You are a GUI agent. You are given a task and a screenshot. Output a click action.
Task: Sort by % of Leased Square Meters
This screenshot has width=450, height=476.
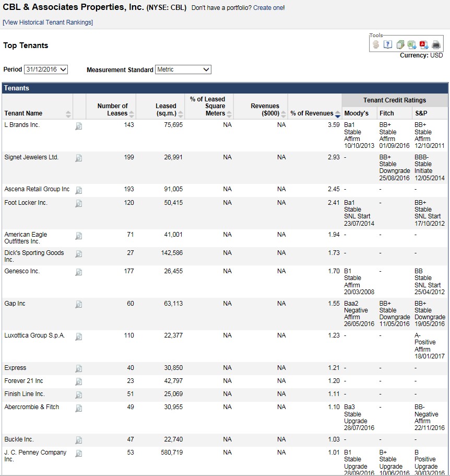coord(229,114)
